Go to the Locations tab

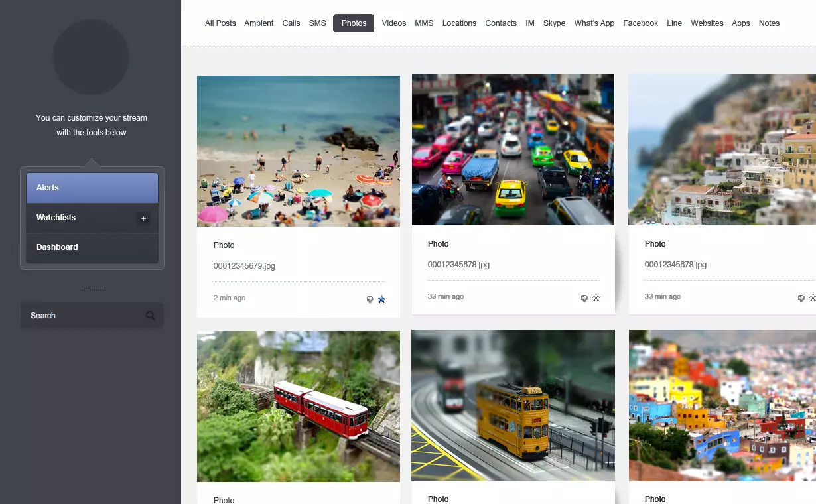[459, 23]
